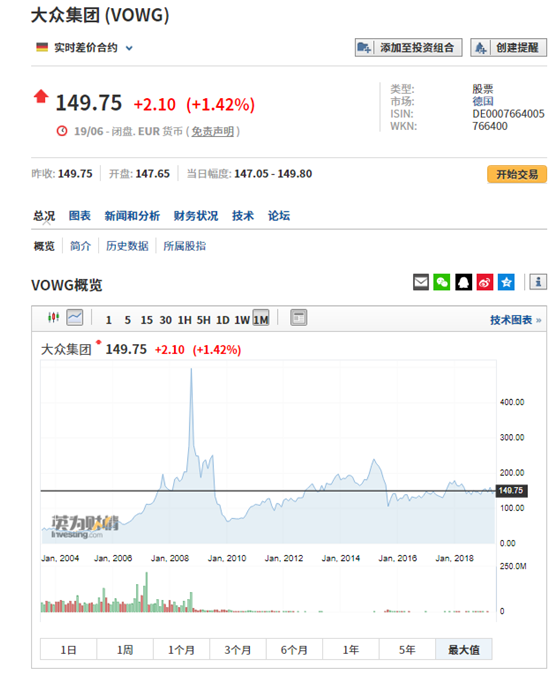Click the 大众集团 (VOWG) page title
This screenshot has width=558, height=677.
click(x=100, y=15)
